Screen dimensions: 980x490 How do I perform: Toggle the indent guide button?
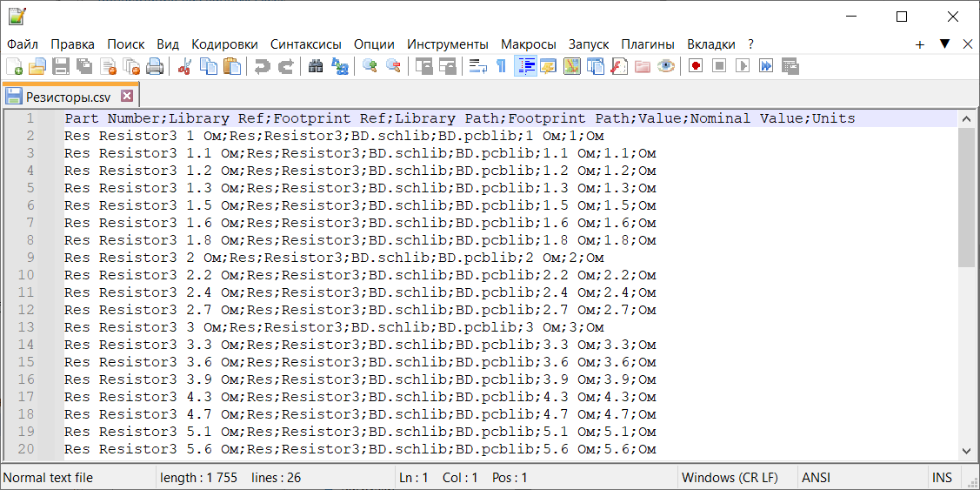[525, 66]
